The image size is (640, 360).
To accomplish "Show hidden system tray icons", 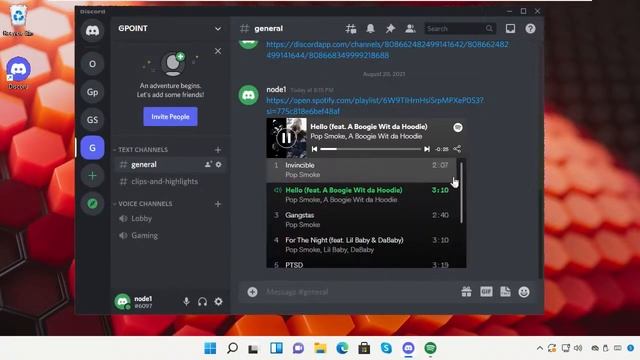I will (x=540, y=348).
